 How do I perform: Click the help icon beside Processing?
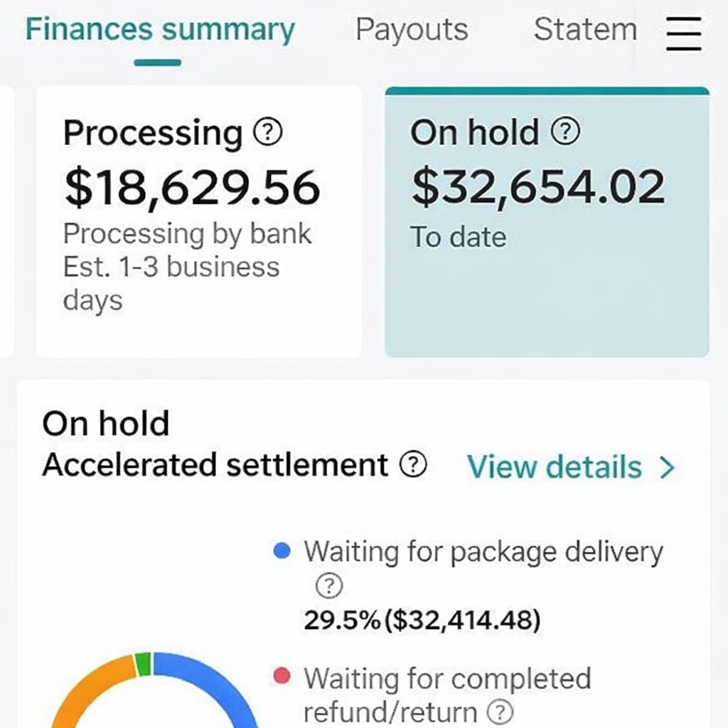(x=267, y=132)
